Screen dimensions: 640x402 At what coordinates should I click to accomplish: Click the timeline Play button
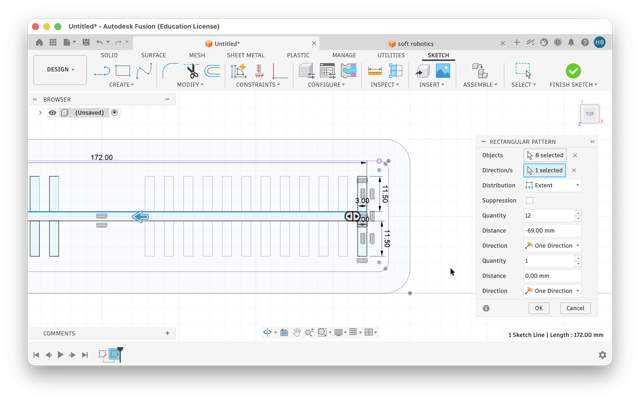[60, 355]
